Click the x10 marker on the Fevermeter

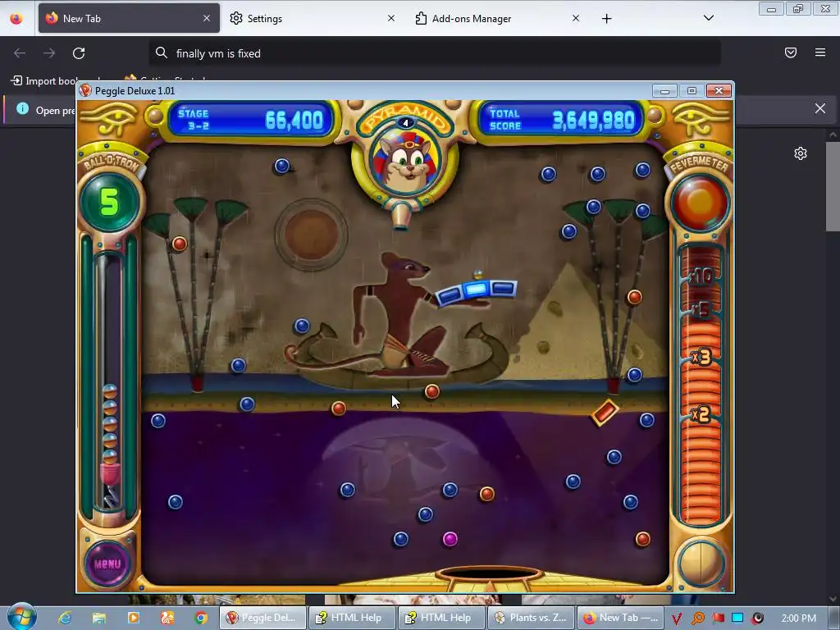point(701,276)
